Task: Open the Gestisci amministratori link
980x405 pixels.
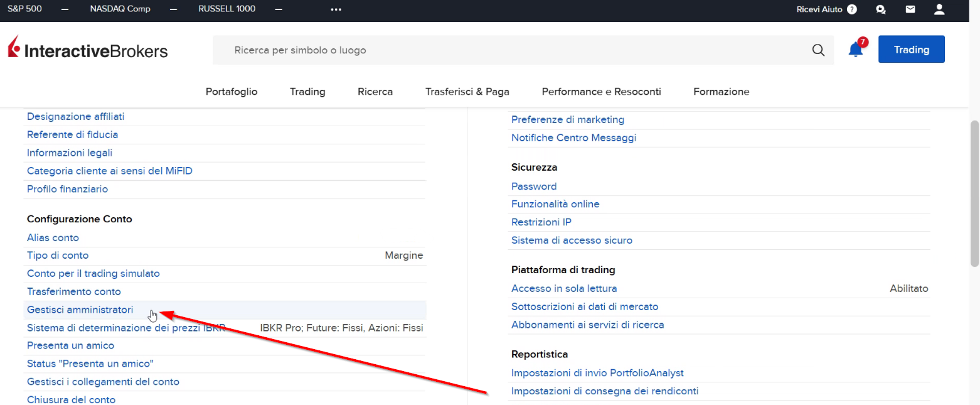Action: (80, 310)
